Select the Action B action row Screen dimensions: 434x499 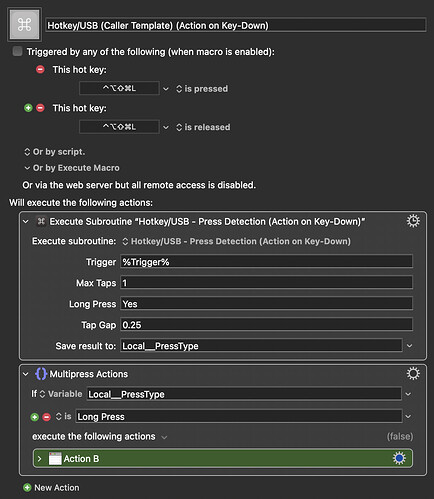coord(223,459)
